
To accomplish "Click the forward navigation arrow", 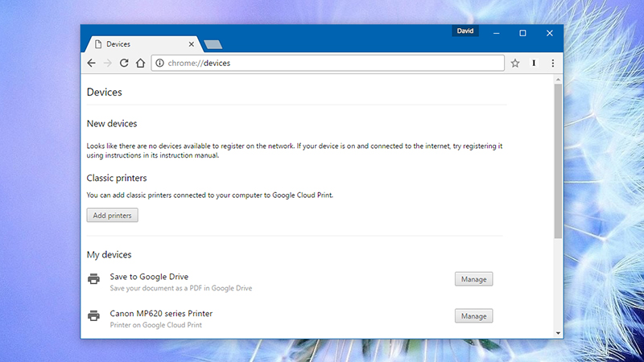I will click(x=108, y=63).
